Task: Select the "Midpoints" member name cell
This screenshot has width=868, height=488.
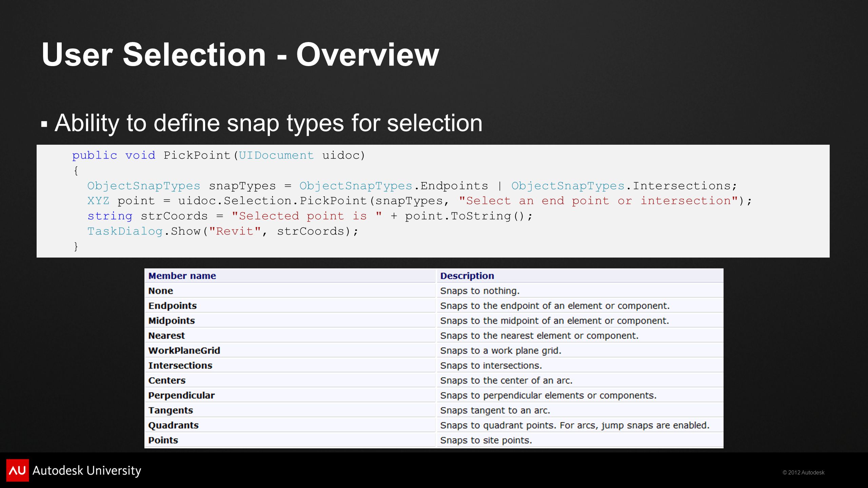Action: tap(290, 321)
